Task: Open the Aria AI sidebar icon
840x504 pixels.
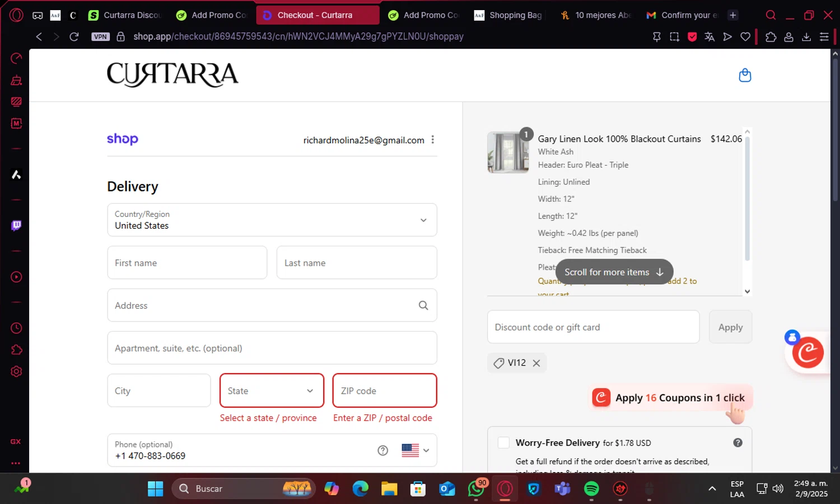Action: point(16,175)
